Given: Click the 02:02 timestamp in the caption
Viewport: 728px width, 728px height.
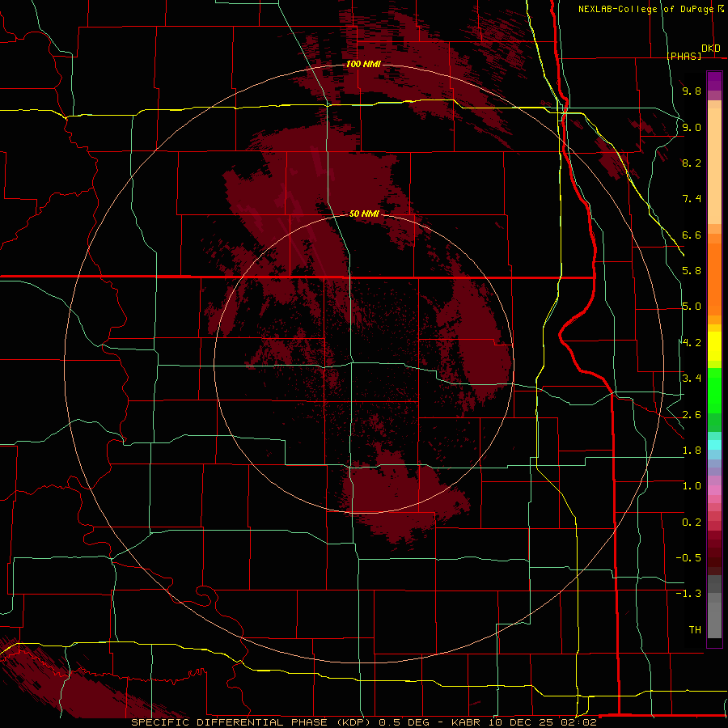Looking at the screenshot, I should tap(578, 722).
